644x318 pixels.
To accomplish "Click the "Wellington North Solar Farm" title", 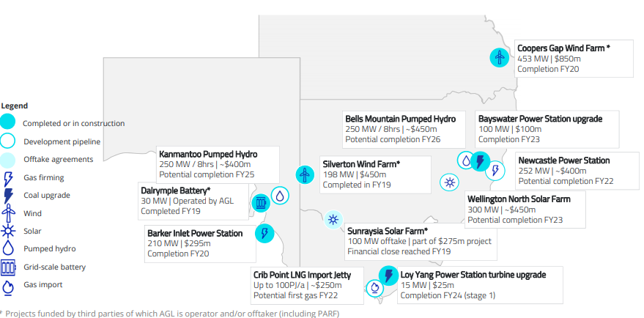I will tap(519, 199).
